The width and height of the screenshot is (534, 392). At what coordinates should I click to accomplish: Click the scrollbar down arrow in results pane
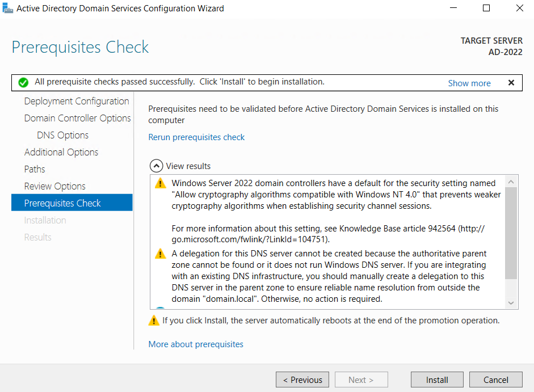[x=510, y=302]
